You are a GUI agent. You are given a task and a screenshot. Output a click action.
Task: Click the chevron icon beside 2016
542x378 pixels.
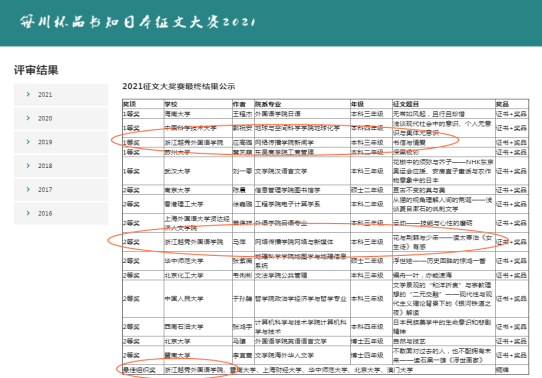tap(28, 213)
